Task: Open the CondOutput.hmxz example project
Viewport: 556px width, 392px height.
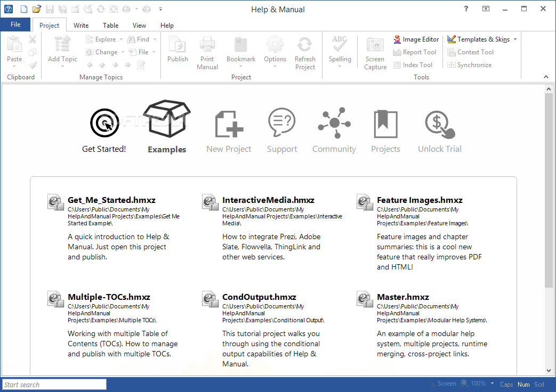Action: [x=259, y=297]
